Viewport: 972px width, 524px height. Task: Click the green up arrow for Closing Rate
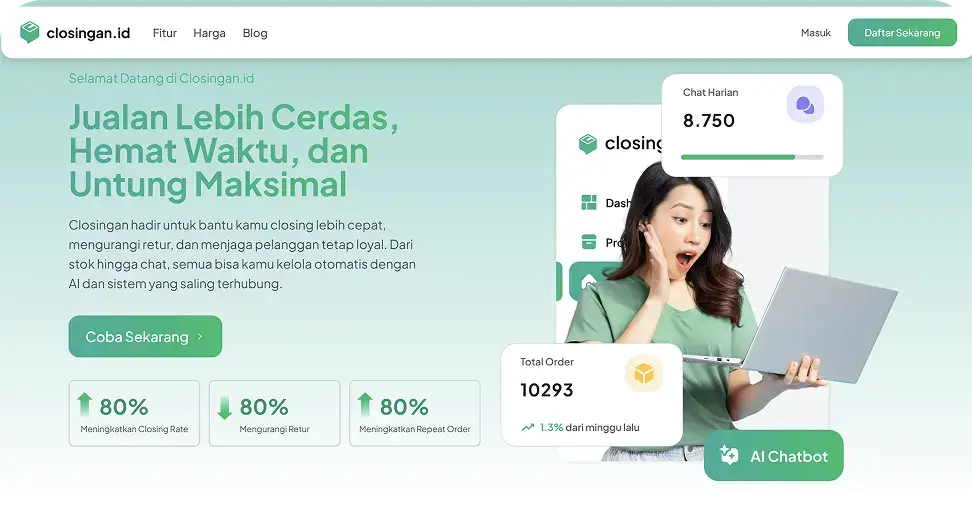point(84,405)
